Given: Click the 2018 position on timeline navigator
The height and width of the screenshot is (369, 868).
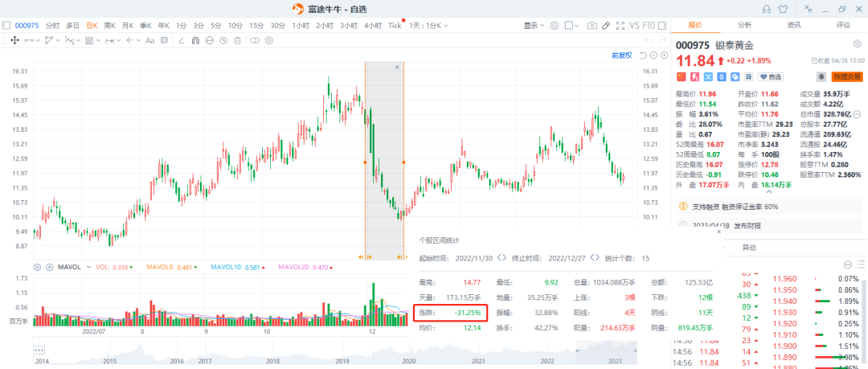Looking at the screenshot, I should click(273, 361).
